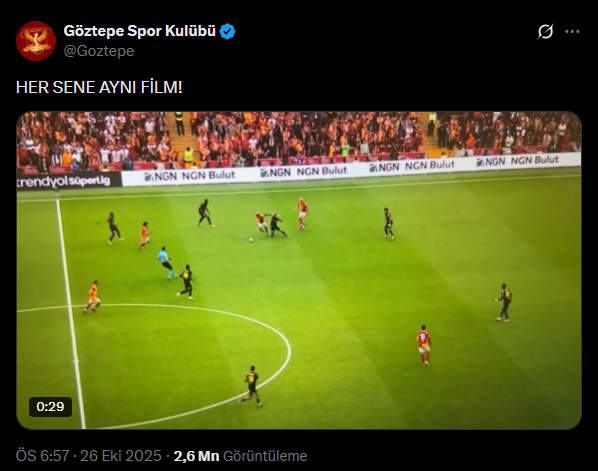Click the rightmost NGN Bulut advertising board
The image size is (598, 471).
(x=518, y=161)
